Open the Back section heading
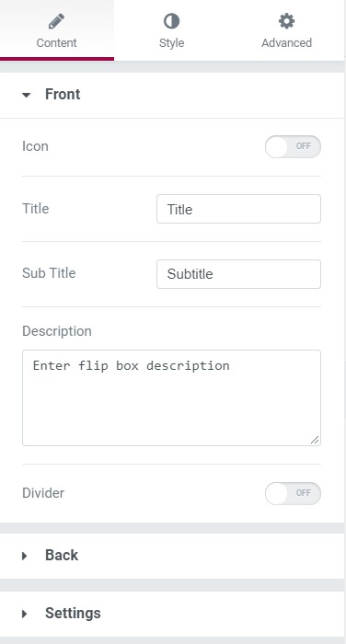Screen dimensions: 346x644 [x=62, y=556]
